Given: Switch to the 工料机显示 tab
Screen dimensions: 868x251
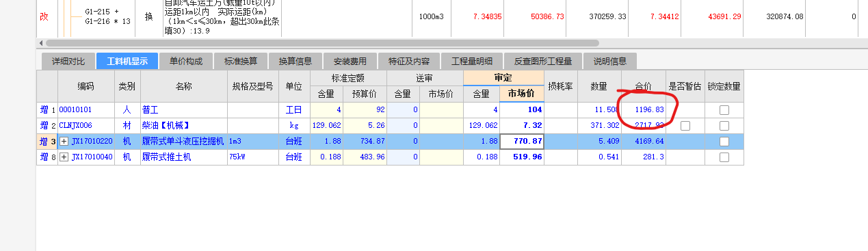Looking at the screenshot, I should [x=127, y=62].
